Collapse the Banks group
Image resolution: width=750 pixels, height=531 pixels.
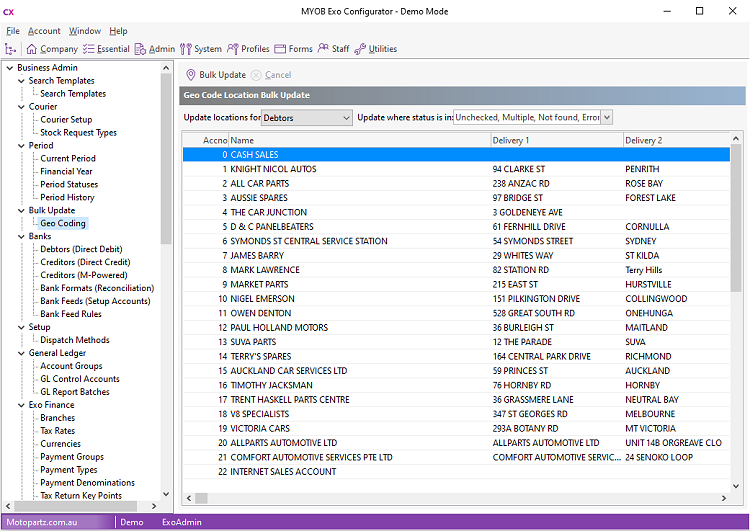[x=21, y=236]
